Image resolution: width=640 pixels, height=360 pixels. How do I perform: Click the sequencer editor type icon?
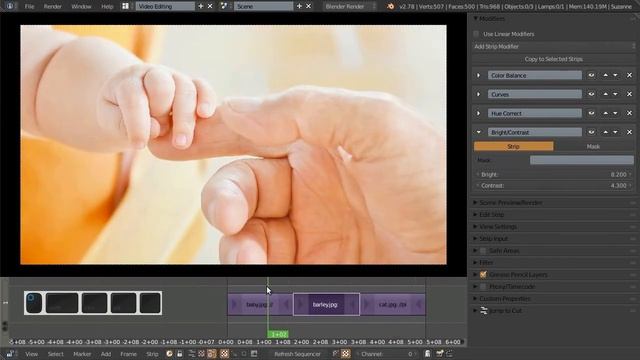point(10,353)
